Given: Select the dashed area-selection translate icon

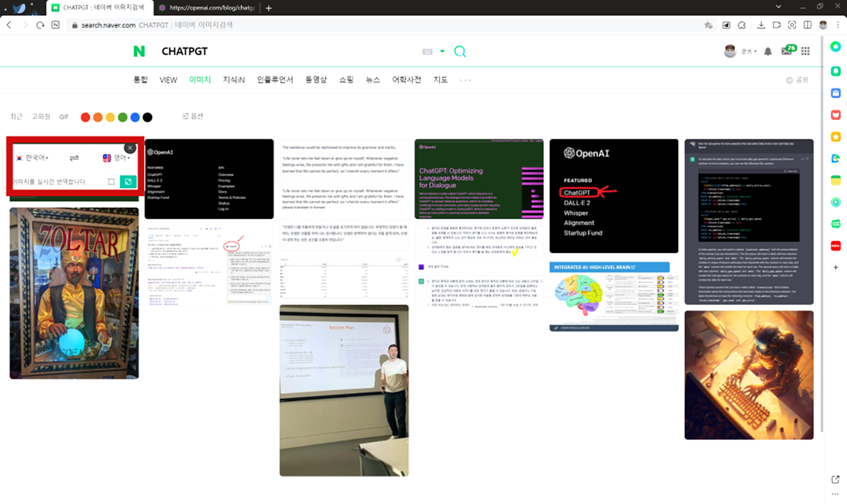Looking at the screenshot, I should click(111, 182).
